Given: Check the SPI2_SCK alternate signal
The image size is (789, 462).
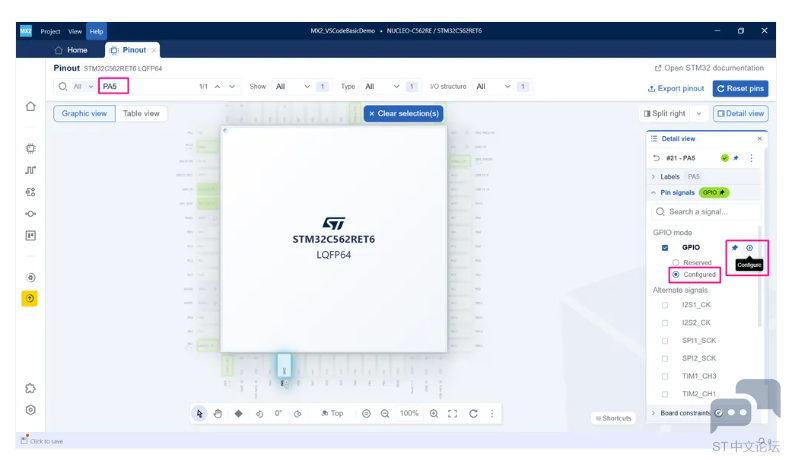Looking at the screenshot, I should click(x=665, y=358).
